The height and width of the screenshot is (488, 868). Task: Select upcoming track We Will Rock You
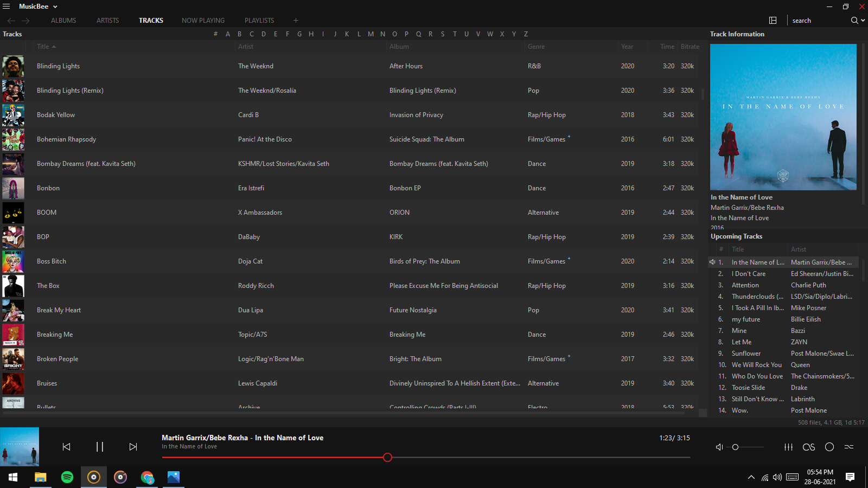[783, 365]
